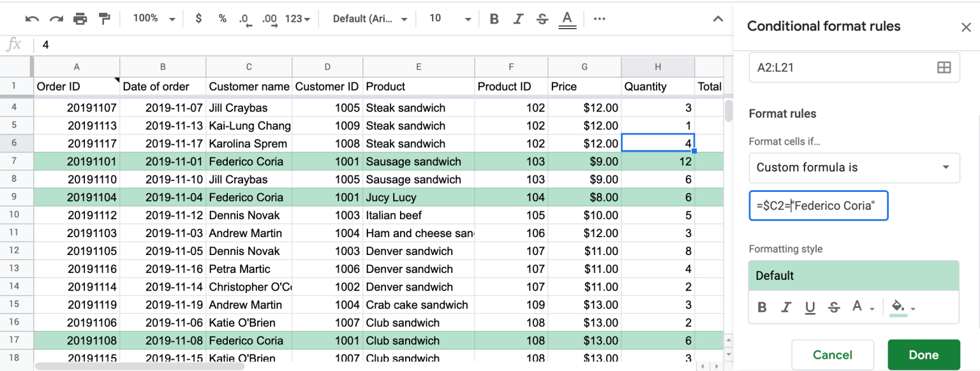Open the range selection grid icon
The image size is (980, 371).
[944, 67]
